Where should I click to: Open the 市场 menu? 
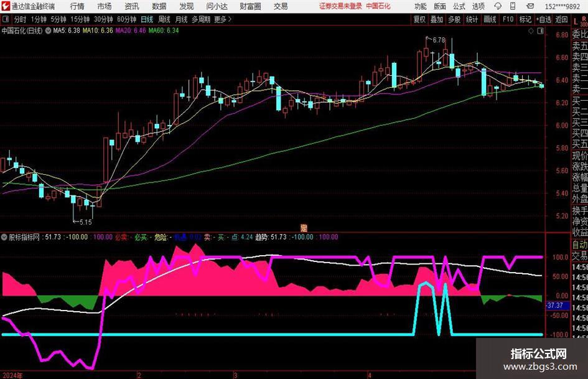[x=105, y=6]
